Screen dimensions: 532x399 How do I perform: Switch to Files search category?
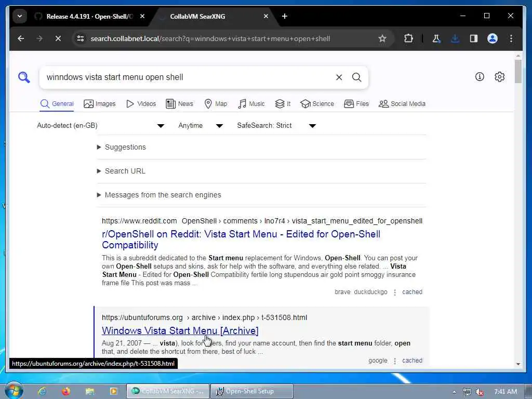coord(356,104)
